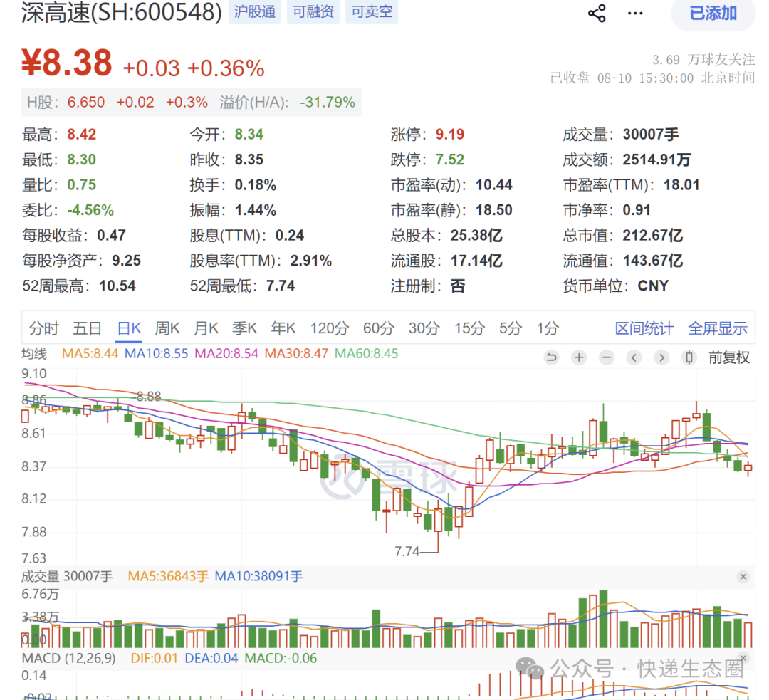Open the 前复权 adjustment dropdown
Viewport: 769px width, 700px height.
[x=729, y=357]
